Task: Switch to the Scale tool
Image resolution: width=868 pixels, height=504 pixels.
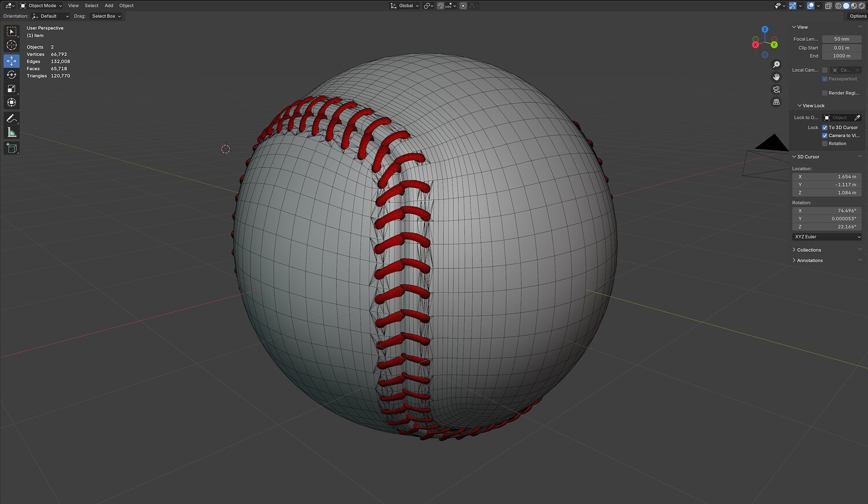Action: click(12, 89)
